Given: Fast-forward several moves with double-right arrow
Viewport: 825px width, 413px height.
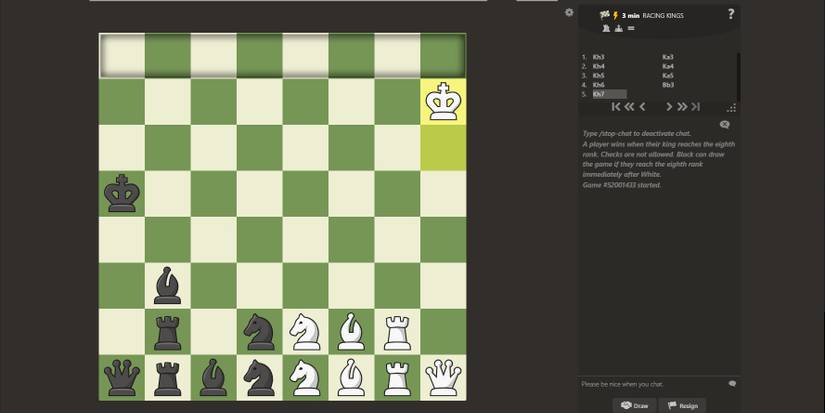Looking at the screenshot, I should pyautogui.click(x=682, y=107).
